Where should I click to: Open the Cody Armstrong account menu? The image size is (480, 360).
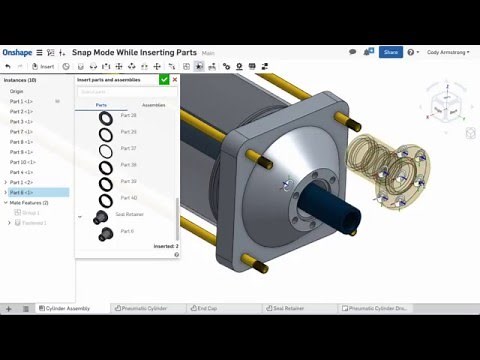click(x=448, y=52)
